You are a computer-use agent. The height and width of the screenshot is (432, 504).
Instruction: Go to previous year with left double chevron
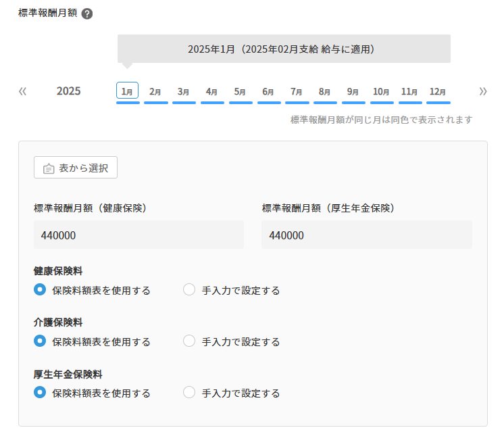coord(22,91)
